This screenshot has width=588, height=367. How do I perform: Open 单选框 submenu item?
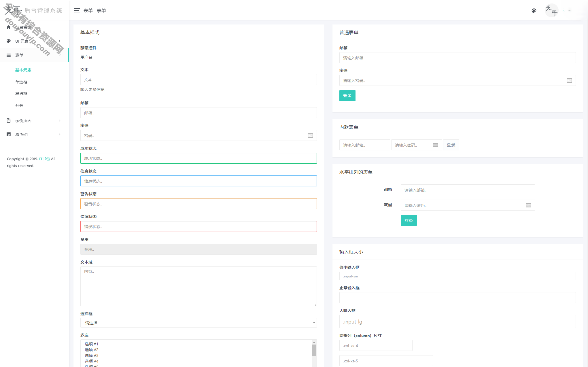click(21, 82)
